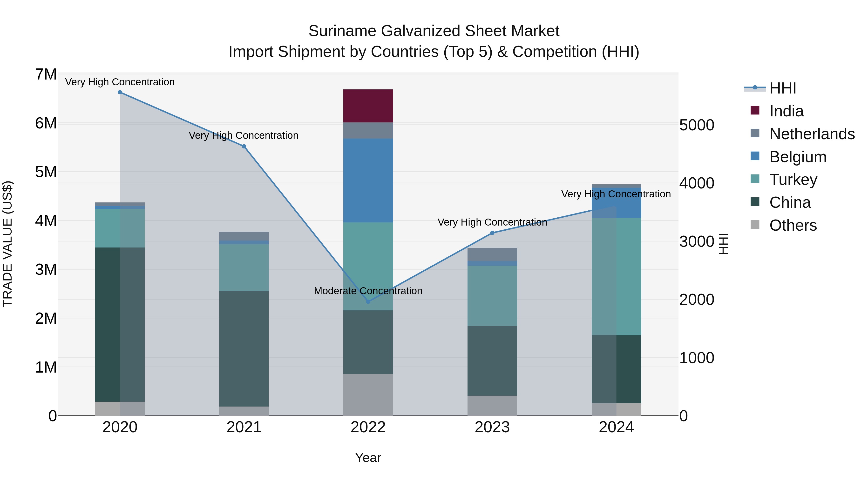
Task: Select the 2020 HHI data point
Action: (120, 92)
